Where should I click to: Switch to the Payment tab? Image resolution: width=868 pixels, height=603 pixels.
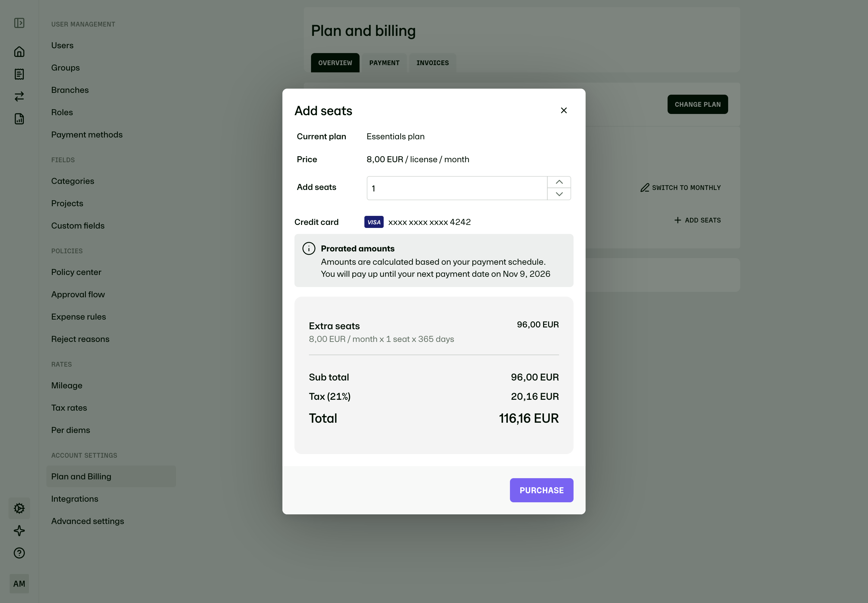point(384,63)
